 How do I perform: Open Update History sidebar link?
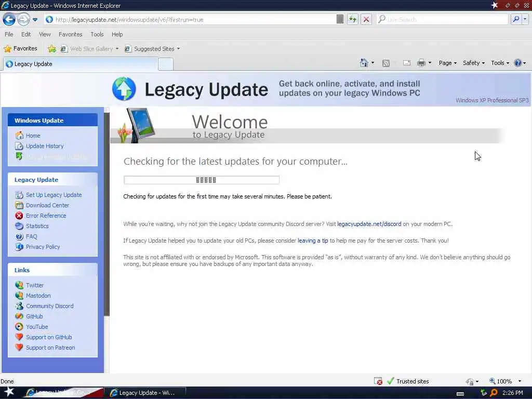coord(45,146)
